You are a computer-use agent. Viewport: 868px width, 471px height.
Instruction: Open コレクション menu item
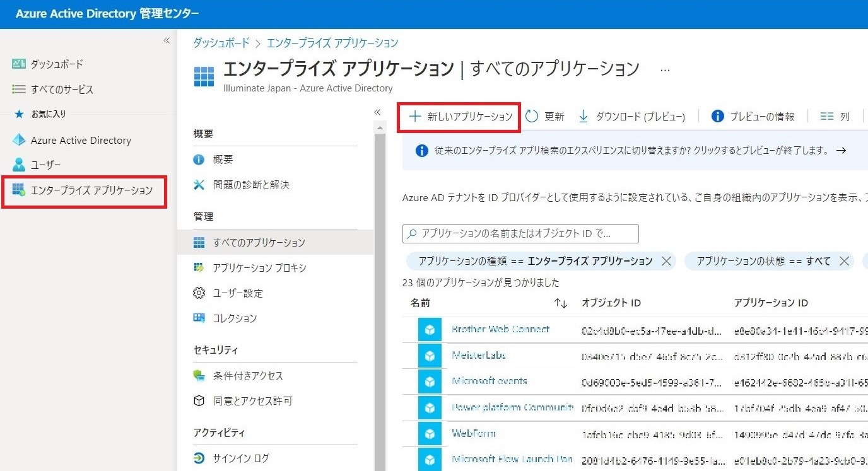point(235,318)
